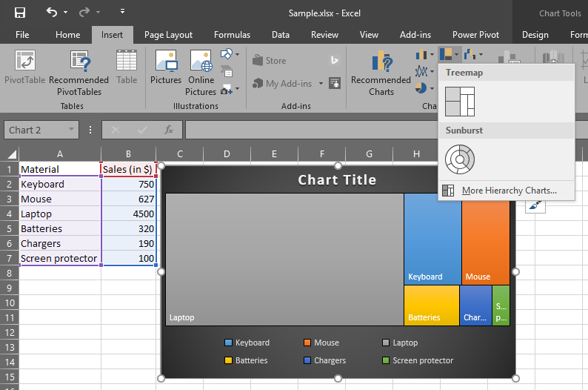Click the Store add-ins button

(270, 61)
